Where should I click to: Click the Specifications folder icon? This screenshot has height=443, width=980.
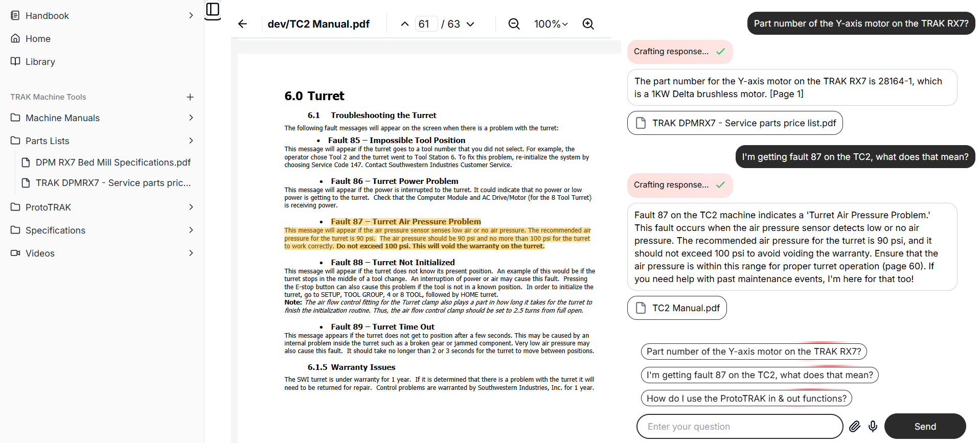pos(15,230)
